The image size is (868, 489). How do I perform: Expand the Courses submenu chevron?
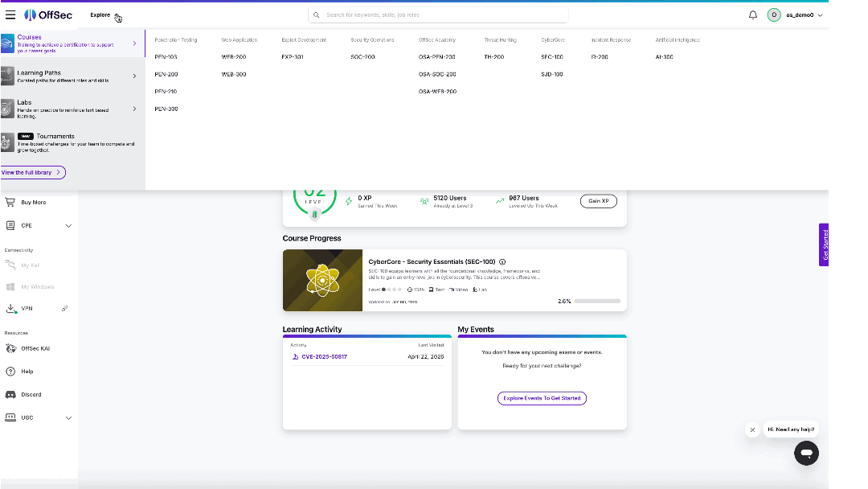134,43
